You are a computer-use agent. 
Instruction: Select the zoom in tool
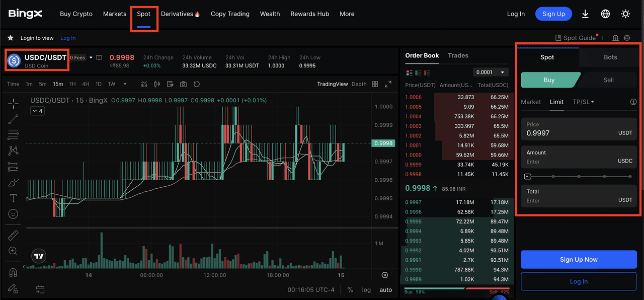pyautogui.click(x=13, y=251)
